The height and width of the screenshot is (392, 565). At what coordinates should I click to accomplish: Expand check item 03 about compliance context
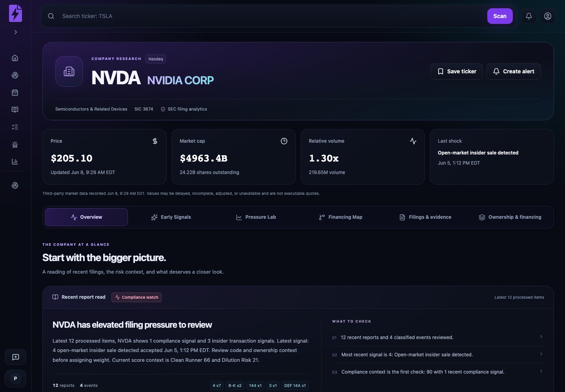(x=437, y=372)
